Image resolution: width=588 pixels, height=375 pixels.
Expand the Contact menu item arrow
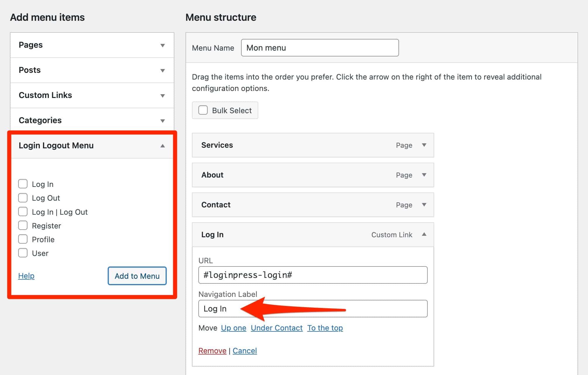pos(424,205)
